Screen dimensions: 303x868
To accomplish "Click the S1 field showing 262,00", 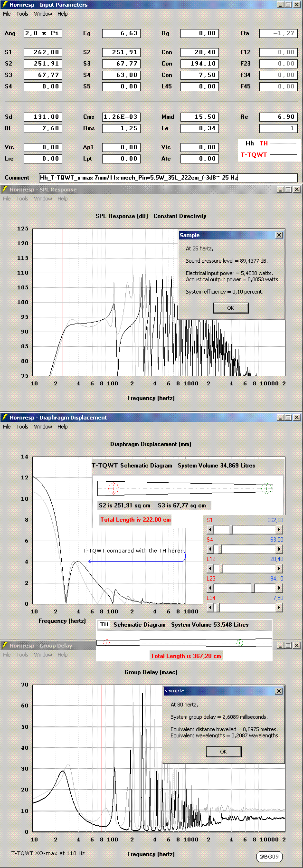I will click(43, 52).
